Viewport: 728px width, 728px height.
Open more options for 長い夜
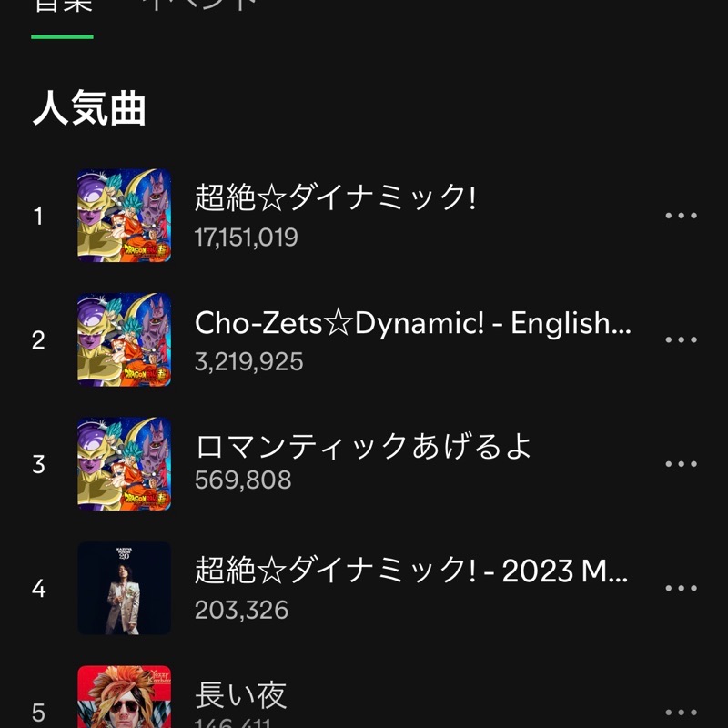681,712
